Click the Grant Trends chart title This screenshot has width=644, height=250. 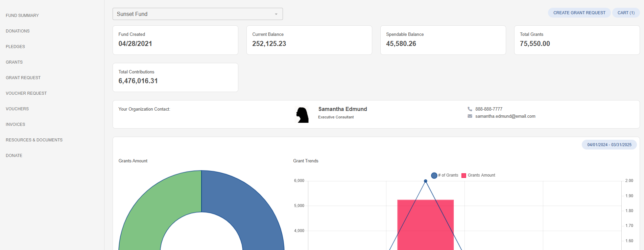[x=306, y=161]
